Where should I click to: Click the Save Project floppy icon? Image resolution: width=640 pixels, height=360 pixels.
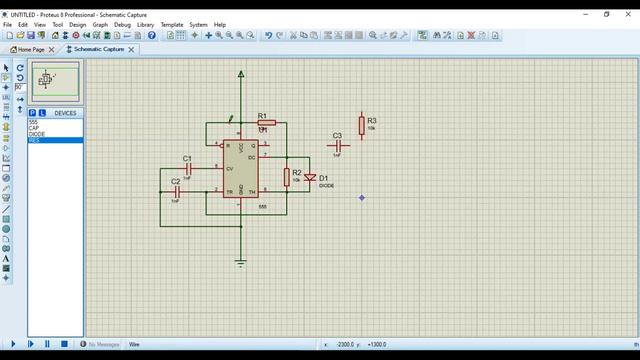(31, 36)
